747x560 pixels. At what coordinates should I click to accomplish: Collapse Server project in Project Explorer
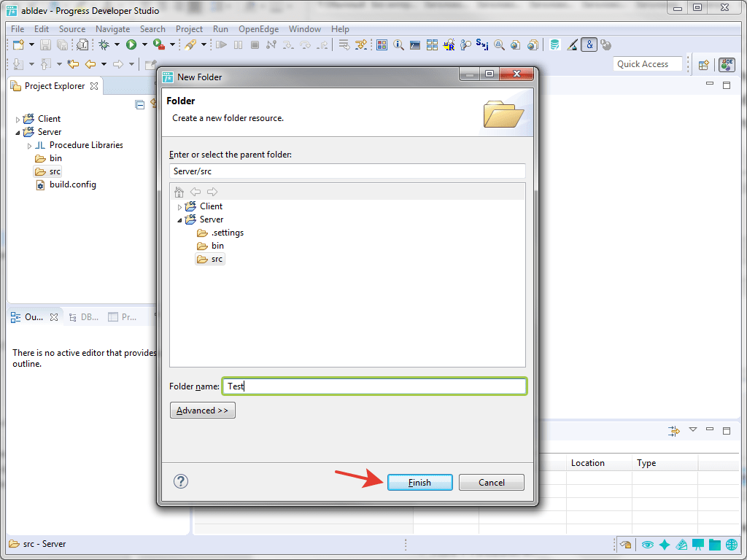18,133
